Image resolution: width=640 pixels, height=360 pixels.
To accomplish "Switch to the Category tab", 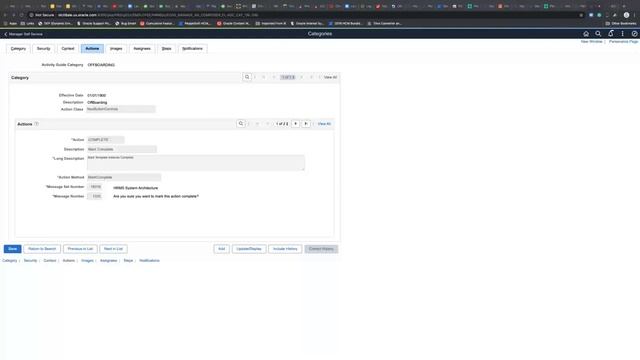I will click(x=18, y=49).
